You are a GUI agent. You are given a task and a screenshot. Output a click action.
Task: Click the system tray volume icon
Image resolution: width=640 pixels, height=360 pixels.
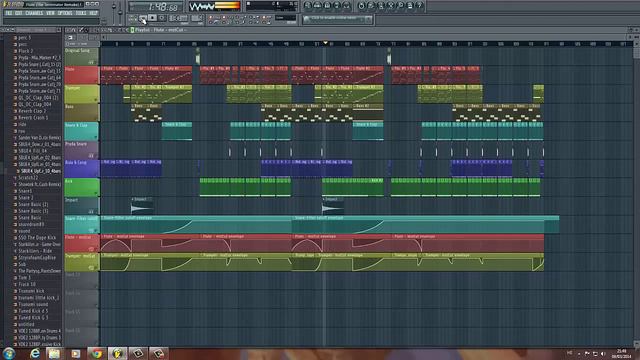click(x=603, y=353)
